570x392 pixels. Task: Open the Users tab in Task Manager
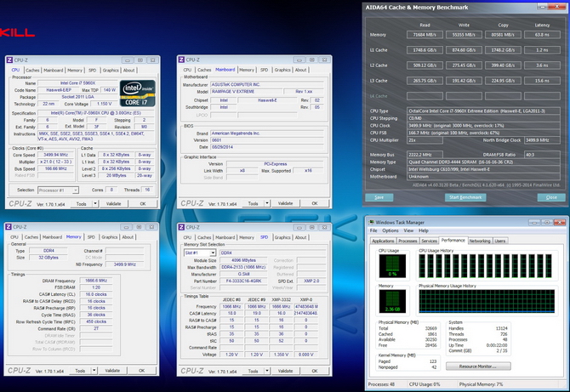click(500, 241)
